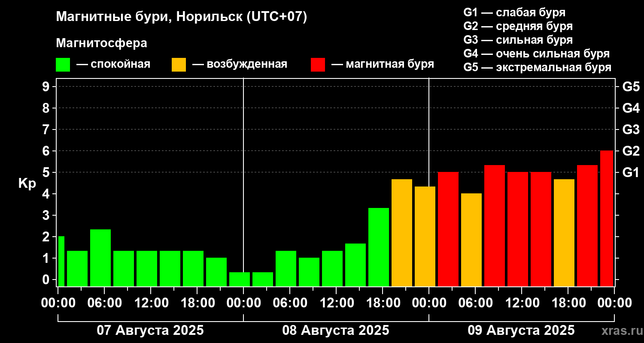This screenshot has height=343, width=644.
Task: Click the '07 Августа 2025' date label
Action: click(x=150, y=331)
